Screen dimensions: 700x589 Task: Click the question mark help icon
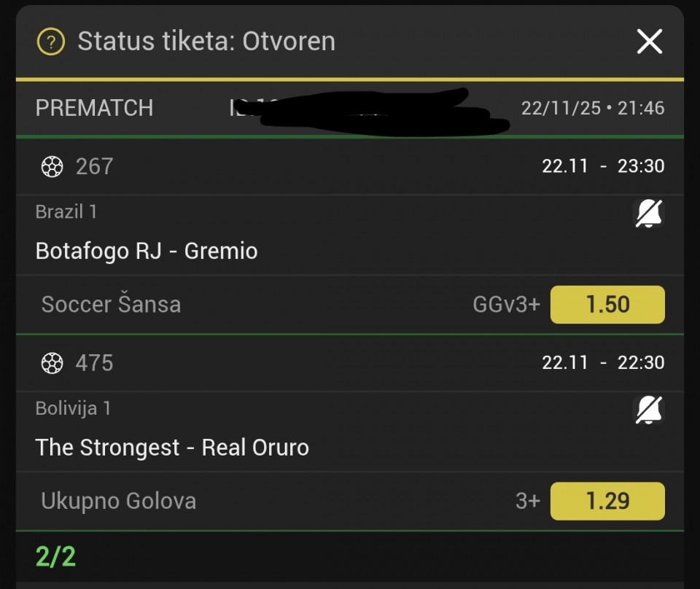51,42
